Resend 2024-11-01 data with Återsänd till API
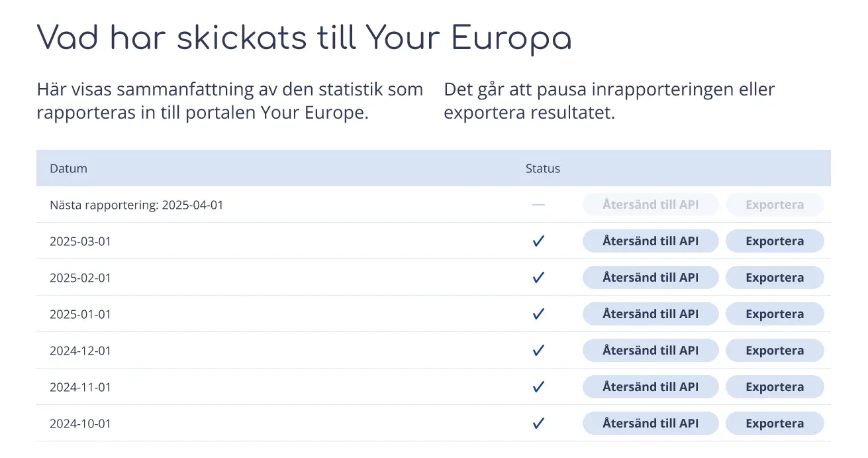The height and width of the screenshot is (458, 868). [x=650, y=386]
